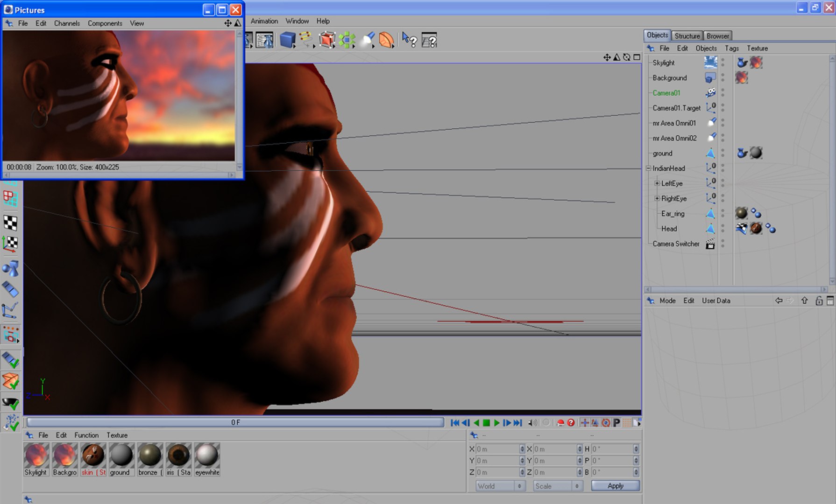The image size is (836, 504).
Task: Click the green array generator icon
Action: (347, 40)
